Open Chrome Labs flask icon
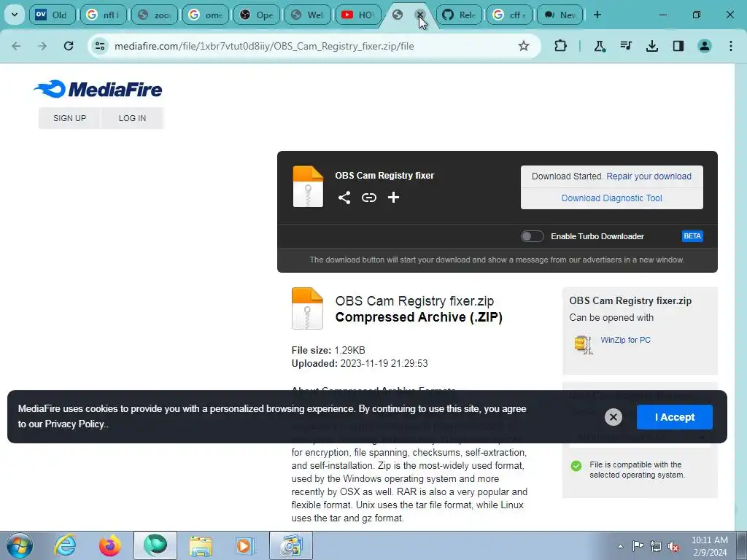 tap(600, 46)
